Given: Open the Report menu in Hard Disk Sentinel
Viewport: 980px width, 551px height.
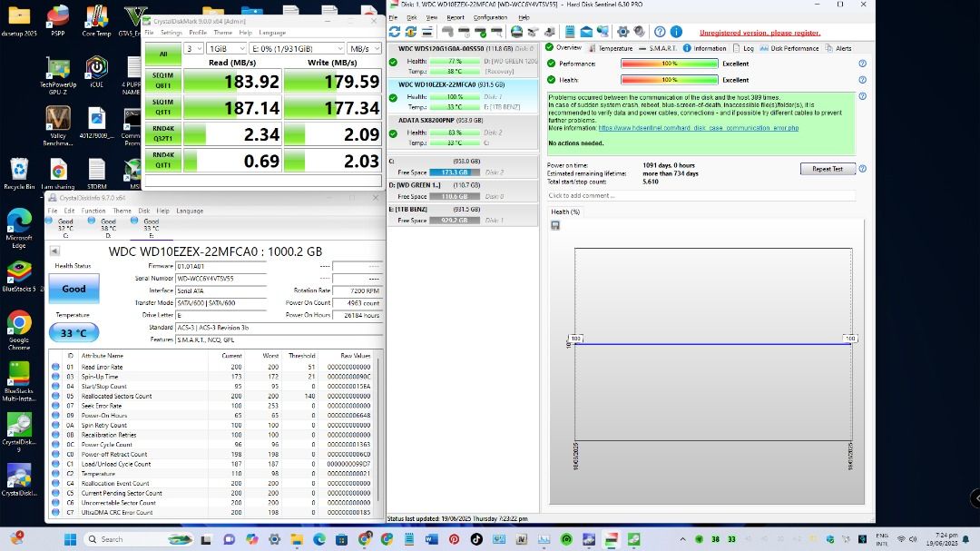Looking at the screenshot, I should [455, 17].
